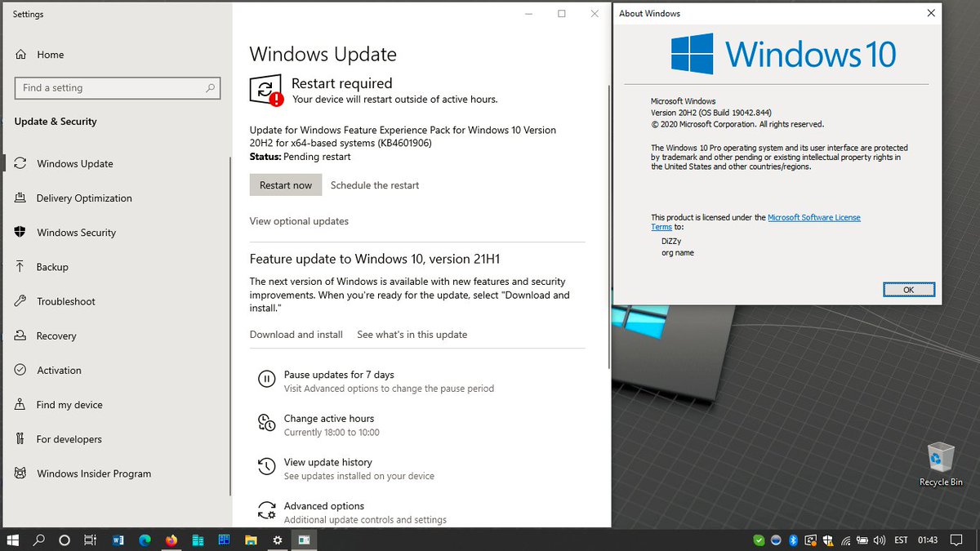
Task: Open File Explorer from the taskbar
Action: pyautogui.click(x=251, y=540)
